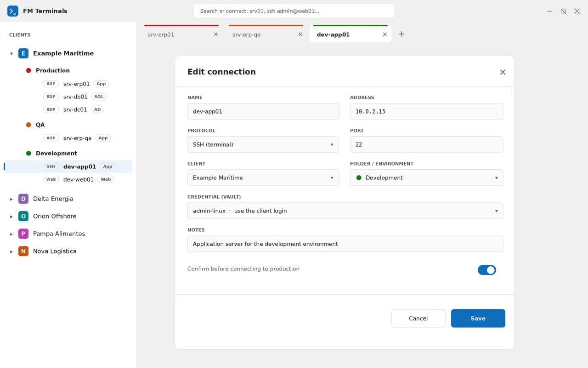The width and height of the screenshot is (588, 368).
Task: Click the Notes text field
Action: tap(345, 244)
